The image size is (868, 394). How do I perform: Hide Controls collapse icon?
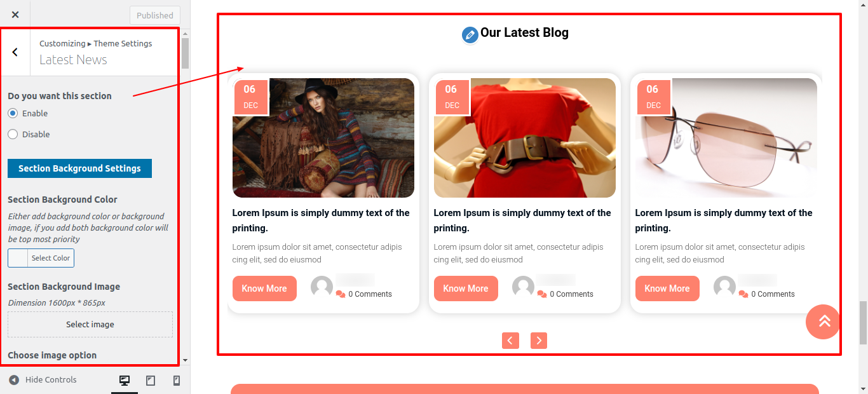click(x=14, y=380)
